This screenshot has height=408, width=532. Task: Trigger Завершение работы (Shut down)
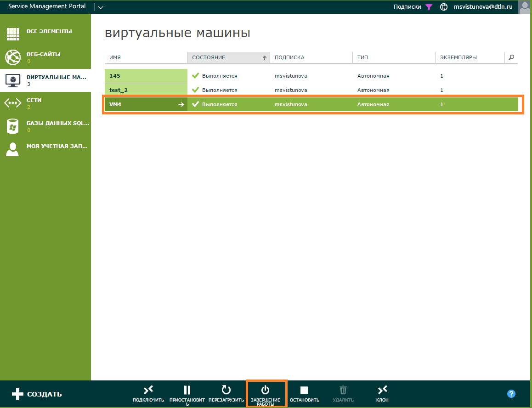click(x=266, y=393)
